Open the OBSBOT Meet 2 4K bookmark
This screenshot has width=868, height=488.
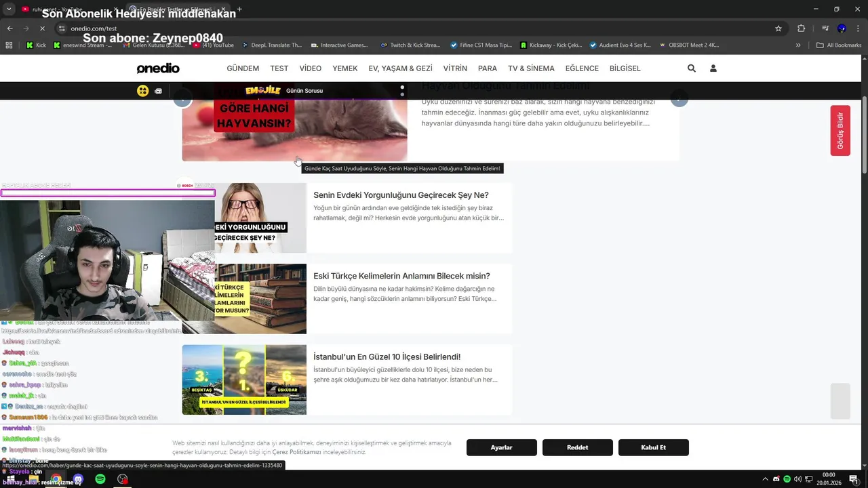coord(688,45)
